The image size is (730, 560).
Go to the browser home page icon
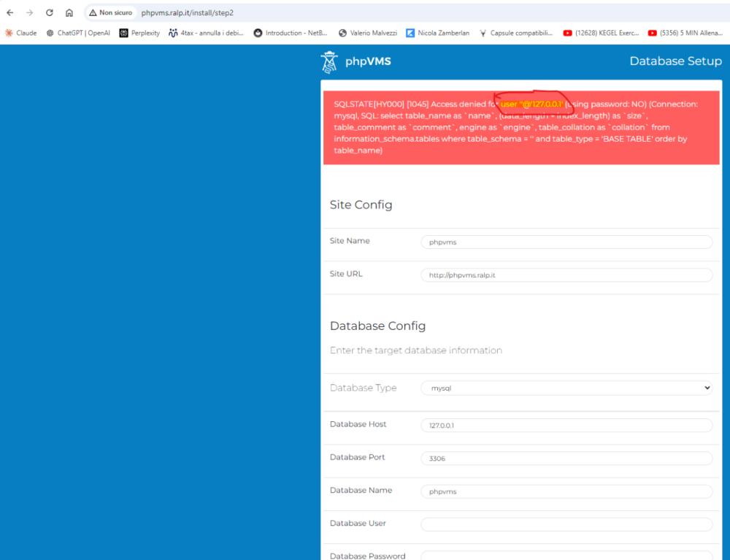click(69, 13)
